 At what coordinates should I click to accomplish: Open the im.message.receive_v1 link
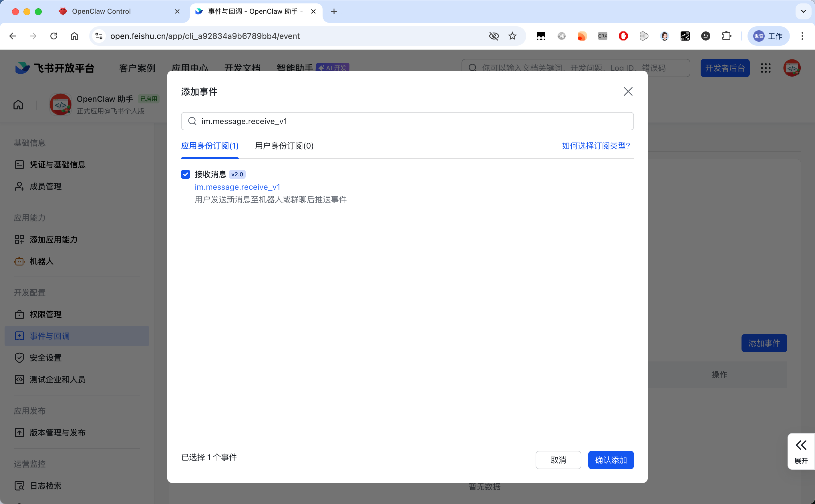click(x=237, y=187)
